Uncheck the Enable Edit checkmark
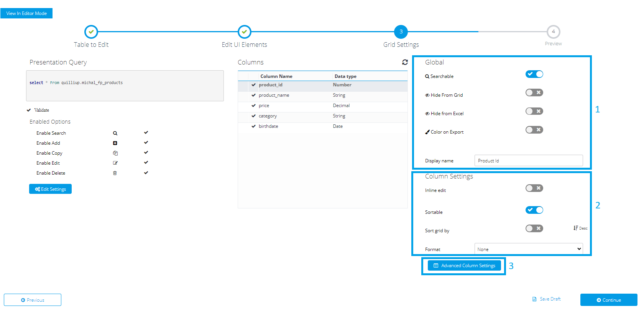The height and width of the screenshot is (309, 644). pos(146,162)
